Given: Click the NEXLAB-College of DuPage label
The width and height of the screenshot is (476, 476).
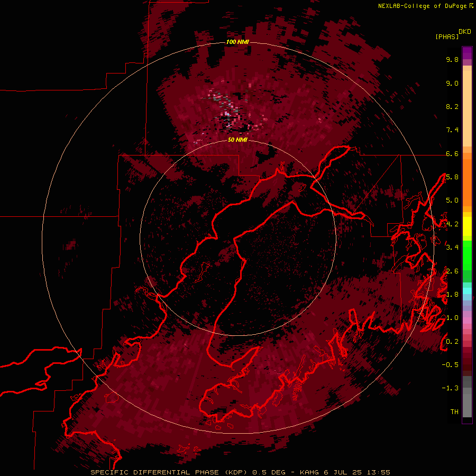Looking at the screenshot, I should pos(422,6).
